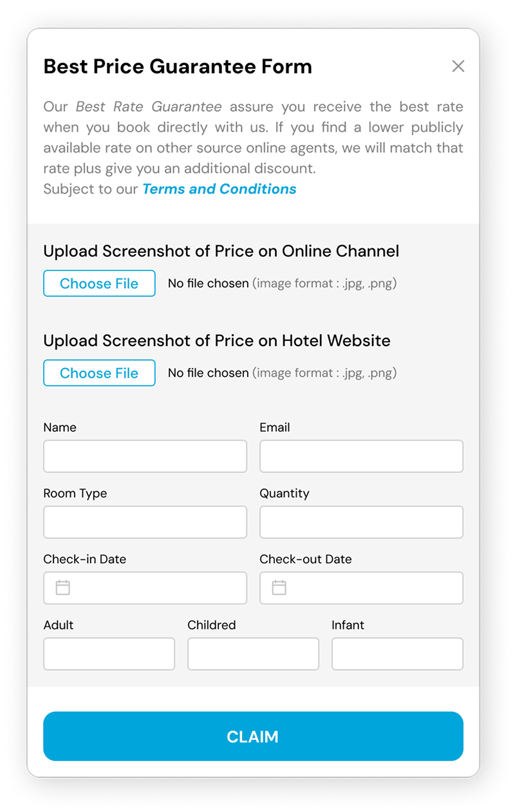The image size is (515, 812).
Task: Click the Childred count field
Action: tap(253, 654)
